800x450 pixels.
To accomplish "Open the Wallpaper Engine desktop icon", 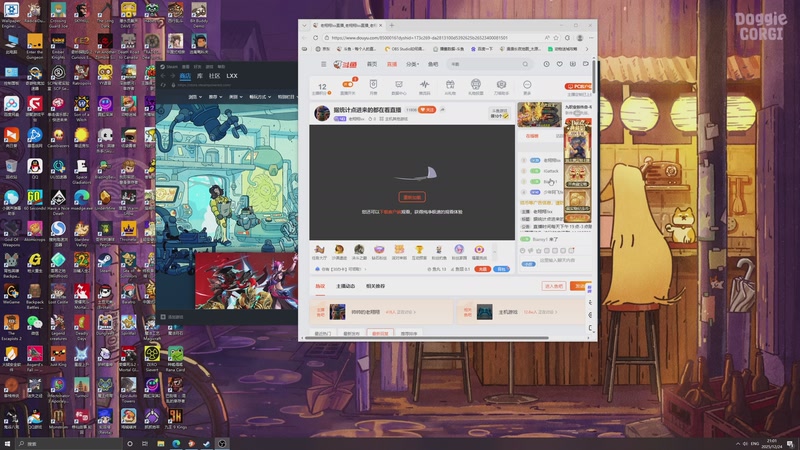I will coord(11,10).
